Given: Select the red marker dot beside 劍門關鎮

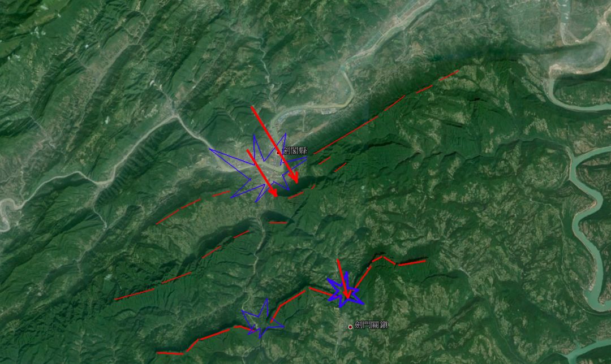Looking at the screenshot, I should click(x=350, y=327).
